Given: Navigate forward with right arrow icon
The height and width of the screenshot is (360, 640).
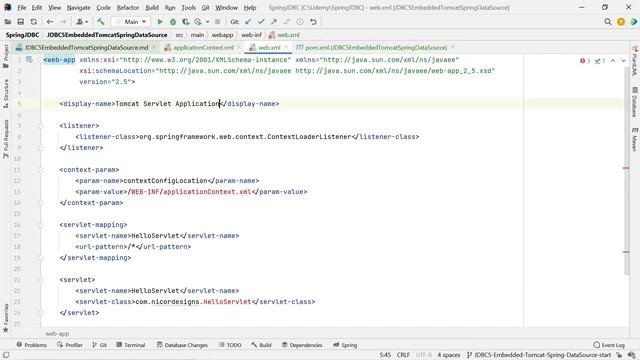Looking at the screenshot, I should click(63, 22).
